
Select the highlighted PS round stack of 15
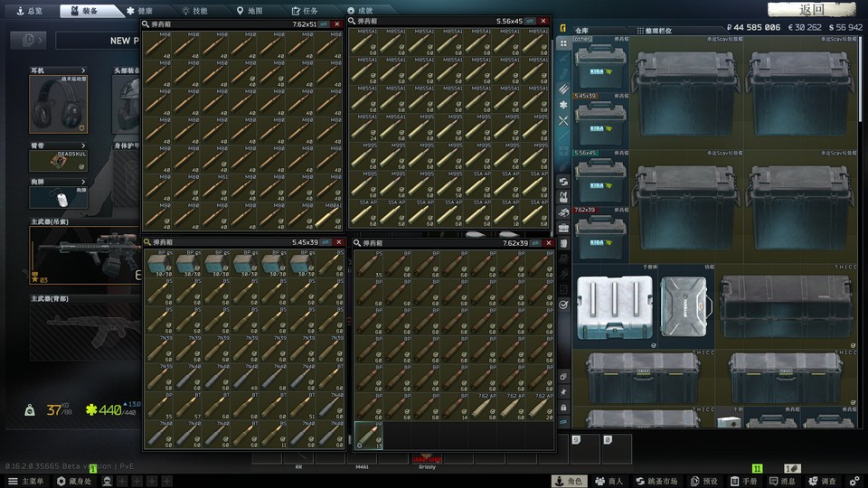click(369, 435)
